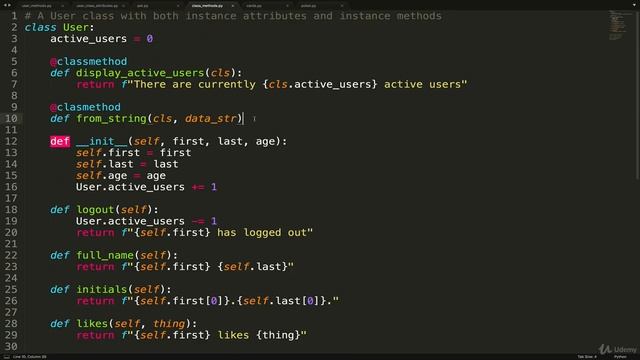Click 'User.active_users += 1' line
The image size is (640, 360).
tap(147, 187)
